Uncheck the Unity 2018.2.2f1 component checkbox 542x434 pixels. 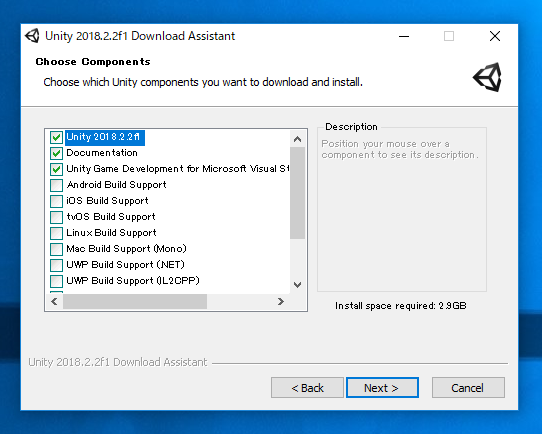point(56,137)
